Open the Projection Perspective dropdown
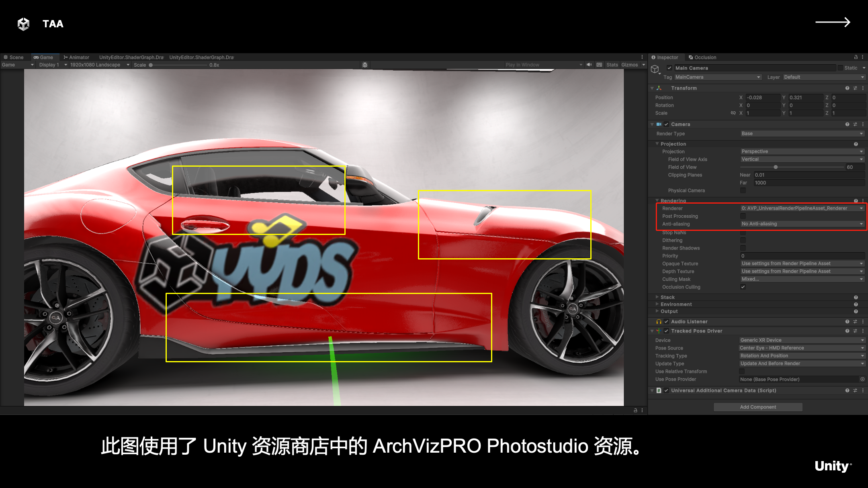 [x=802, y=151]
